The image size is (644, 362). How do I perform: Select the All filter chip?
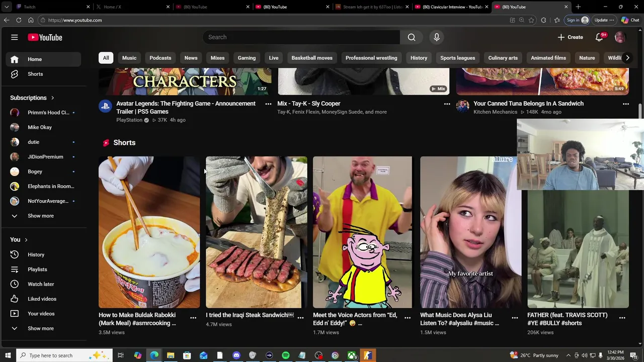coord(106,58)
